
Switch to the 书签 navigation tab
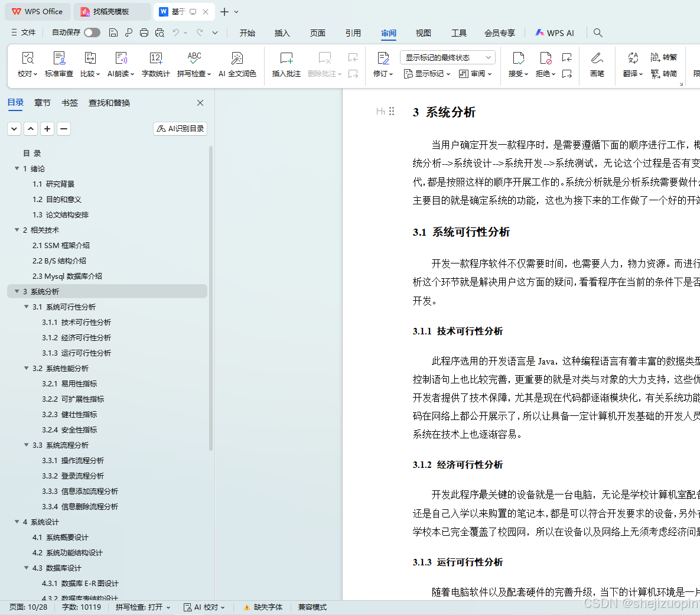pyautogui.click(x=70, y=103)
